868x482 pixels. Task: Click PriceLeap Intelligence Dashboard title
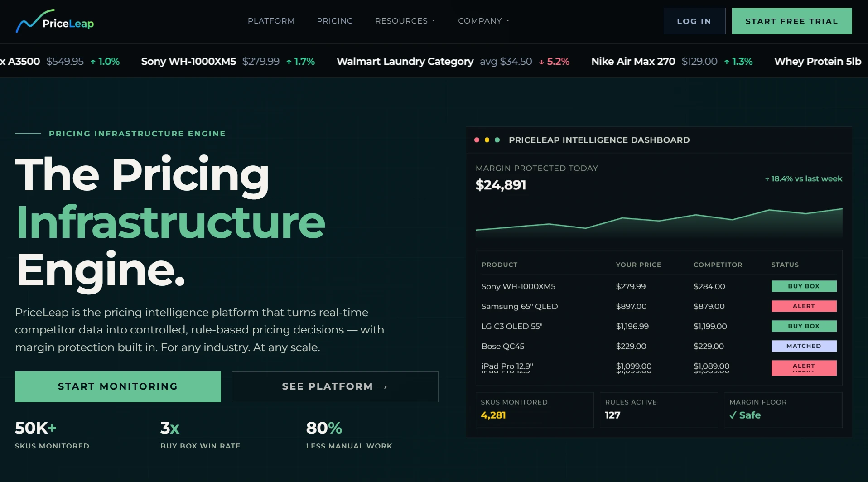tap(599, 140)
